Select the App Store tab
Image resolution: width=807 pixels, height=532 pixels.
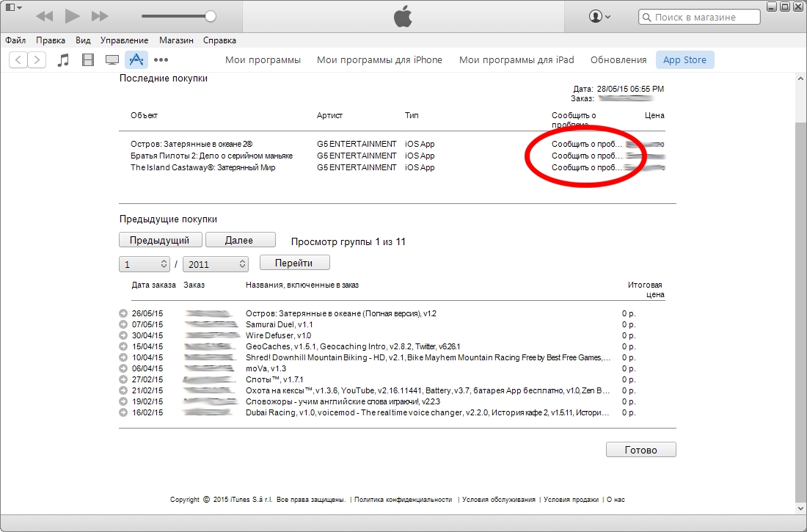pos(684,59)
